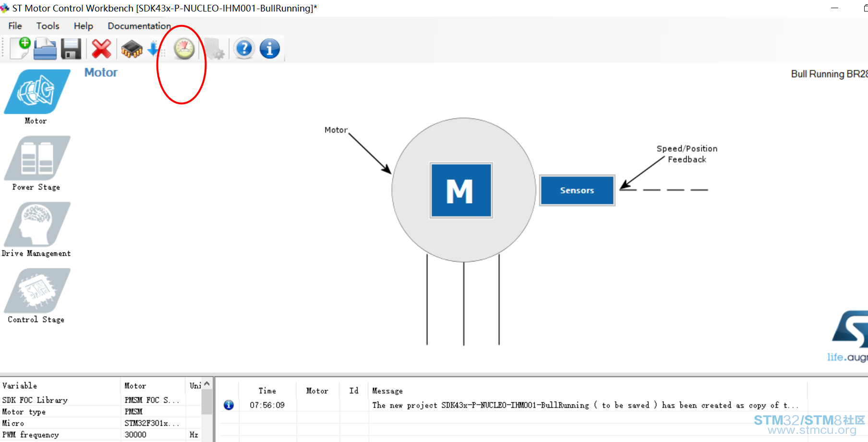The image size is (868, 442).
Task: Click the Id column header in message log
Action: tap(354, 391)
